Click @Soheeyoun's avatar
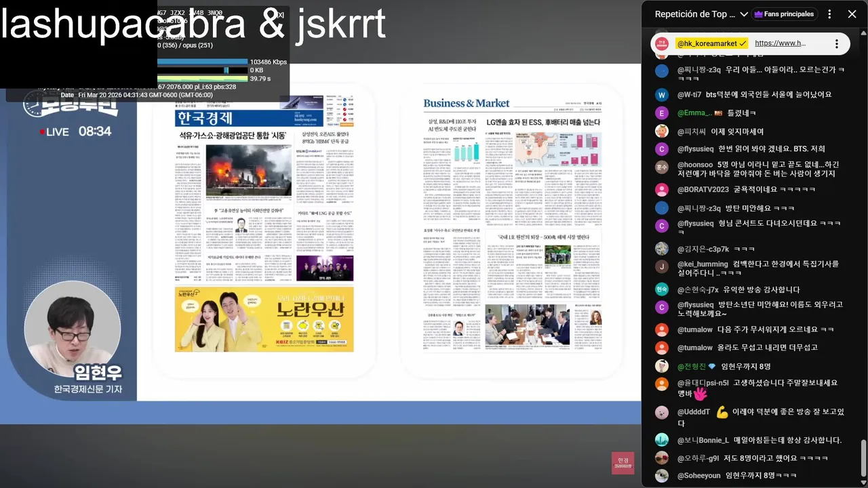 (x=662, y=476)
